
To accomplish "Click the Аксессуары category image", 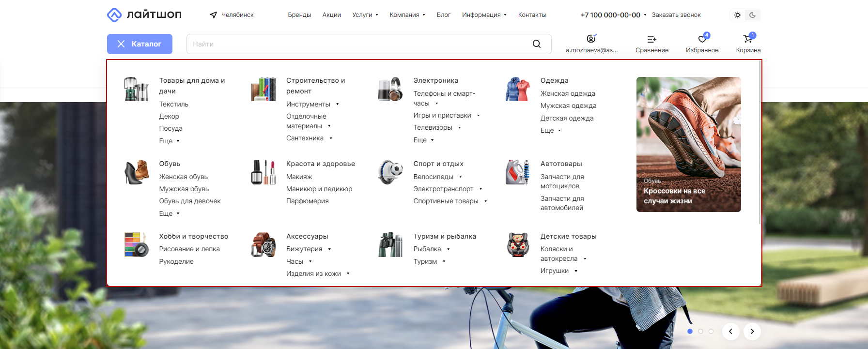I will coord(263,244).
